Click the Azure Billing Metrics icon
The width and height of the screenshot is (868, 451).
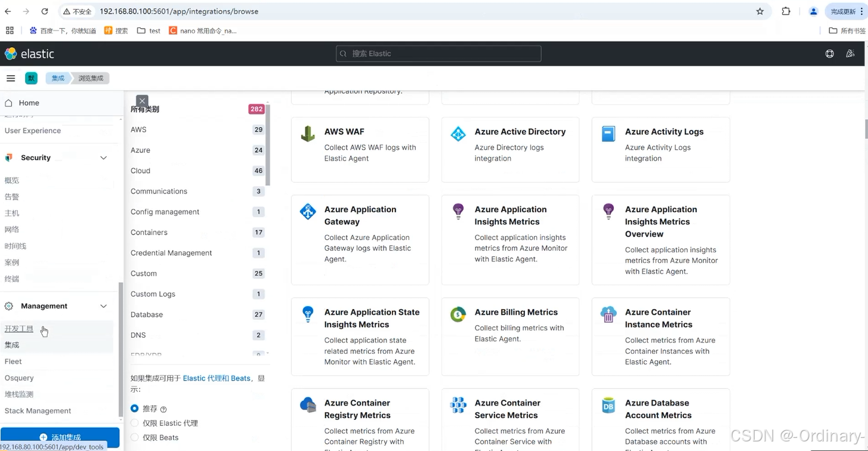pyautogui.click(x=458, y=314)
